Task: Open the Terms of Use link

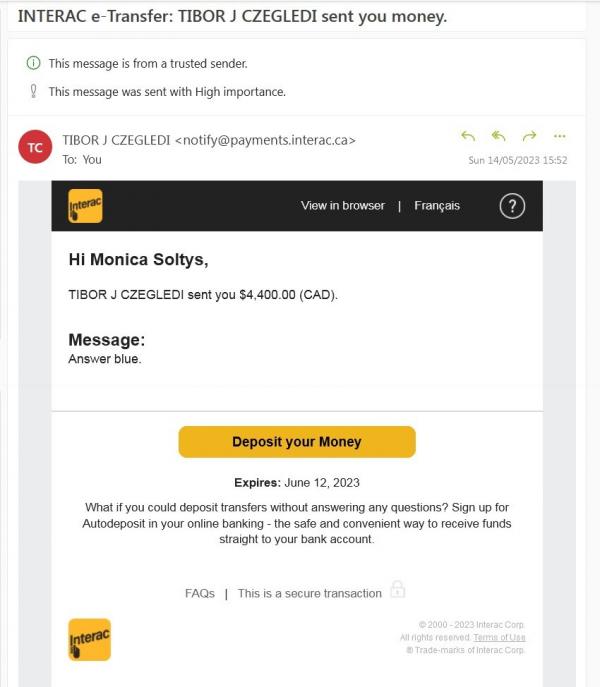Action: click(499, 637)
